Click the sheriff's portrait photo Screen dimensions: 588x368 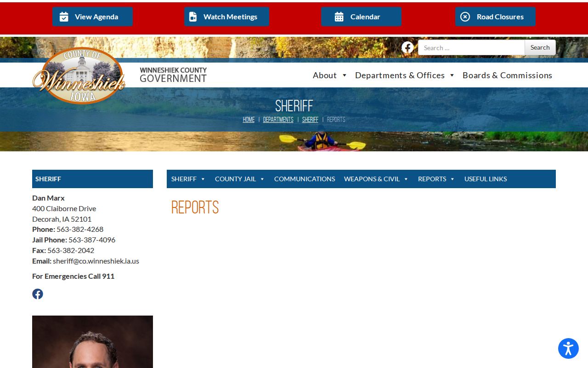point(92,342)
